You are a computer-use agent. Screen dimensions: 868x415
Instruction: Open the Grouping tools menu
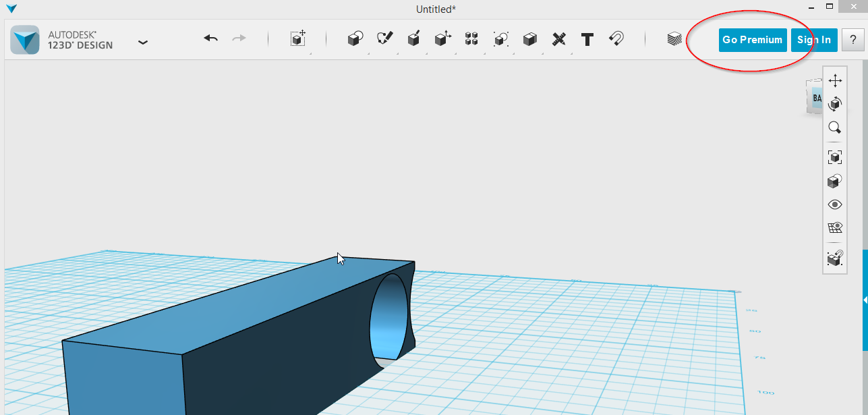(x=500, y=39)
